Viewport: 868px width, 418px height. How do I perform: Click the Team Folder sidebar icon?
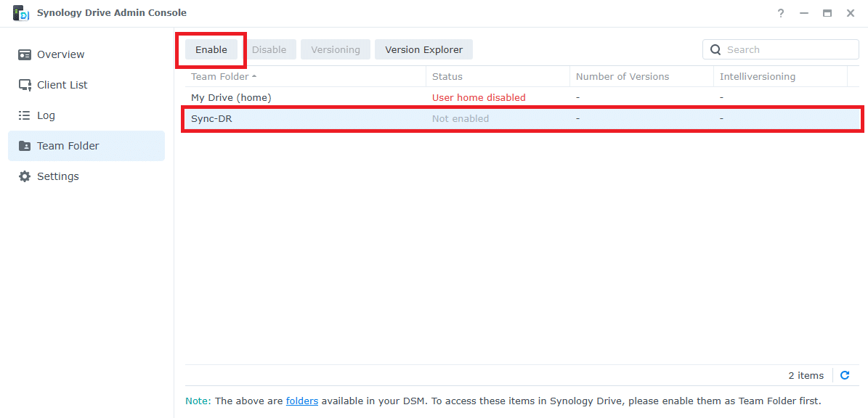[x=25, y=146]
